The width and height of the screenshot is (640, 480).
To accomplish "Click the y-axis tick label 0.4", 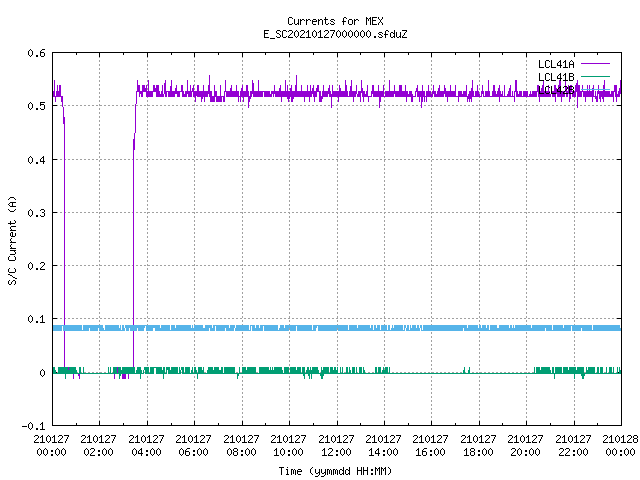I will (36, 160).
